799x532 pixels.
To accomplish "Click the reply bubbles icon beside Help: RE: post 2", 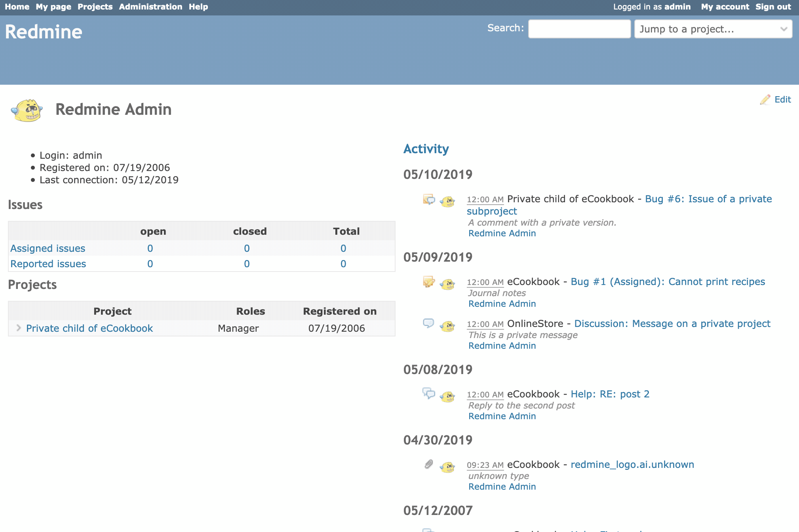I will pos(429,393).
